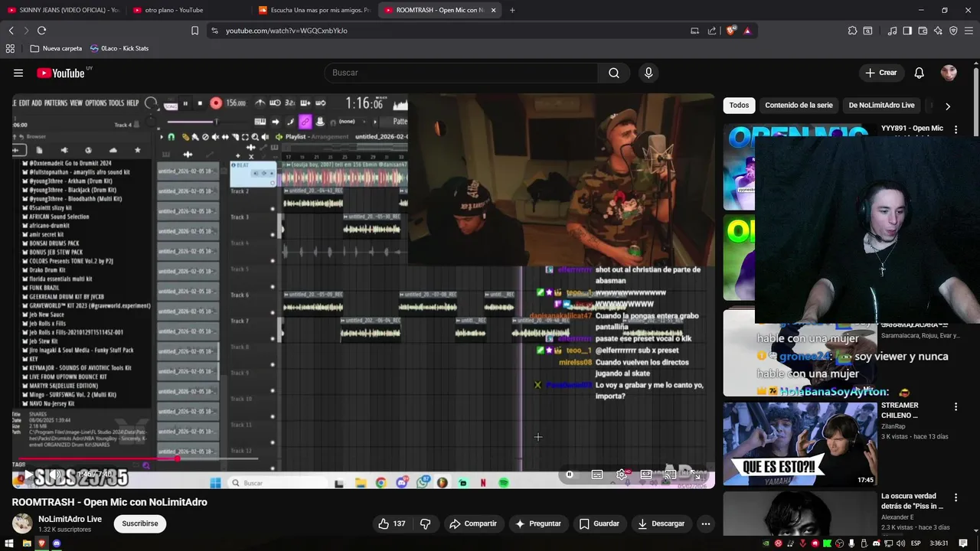The height and width of the screenshot is (551, 980).
Task: Like the video with 137 likes
Action: (x=392, y=523)
